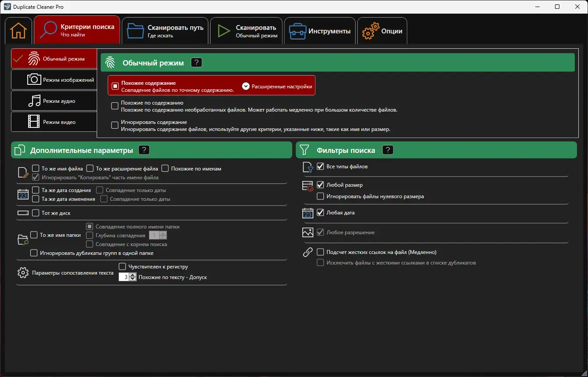588x377 pixels.
Task: Click the calendar icon beside Любая дата
Action: coord(308,213)
